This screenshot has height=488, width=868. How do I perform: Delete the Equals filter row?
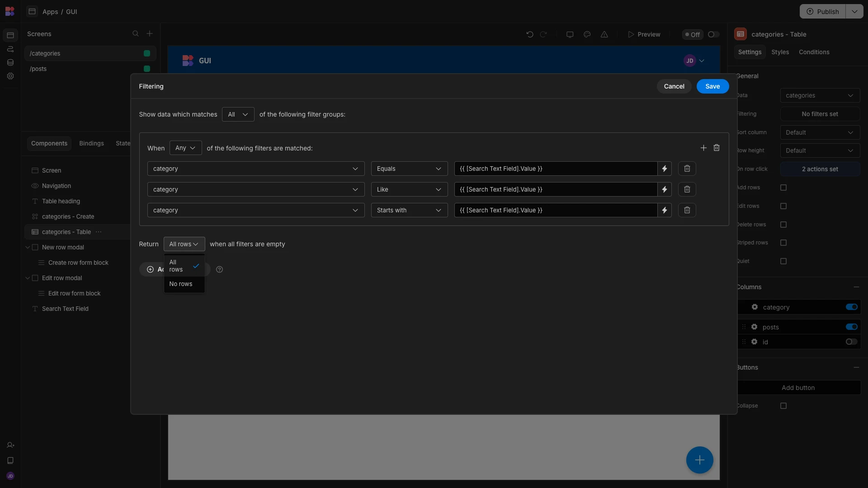pos(687,169)
